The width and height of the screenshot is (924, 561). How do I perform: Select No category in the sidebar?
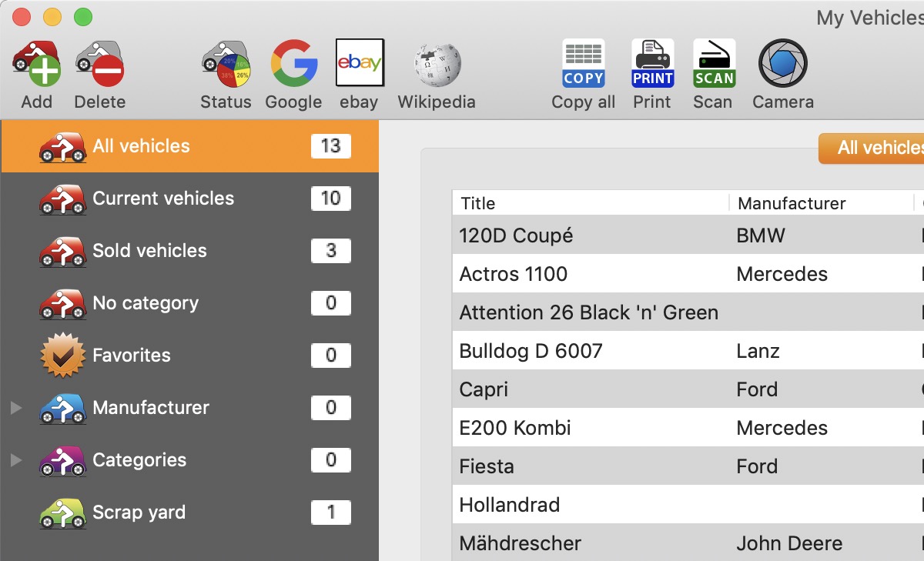point(189,303)
